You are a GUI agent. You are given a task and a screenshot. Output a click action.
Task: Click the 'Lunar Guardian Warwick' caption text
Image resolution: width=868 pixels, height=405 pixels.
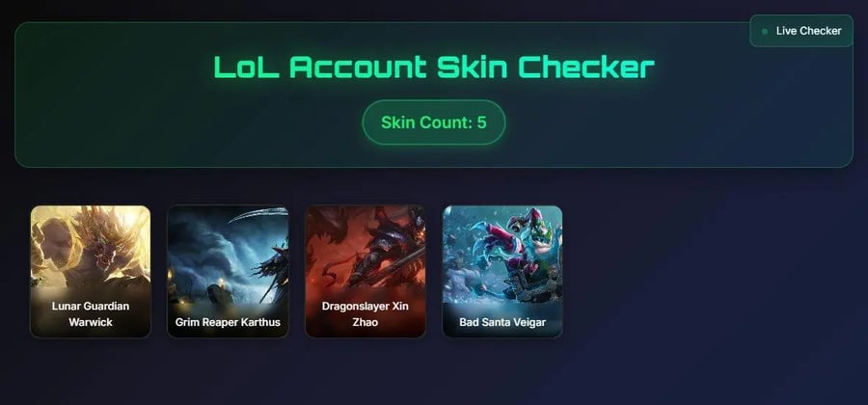tap(91, 313)
